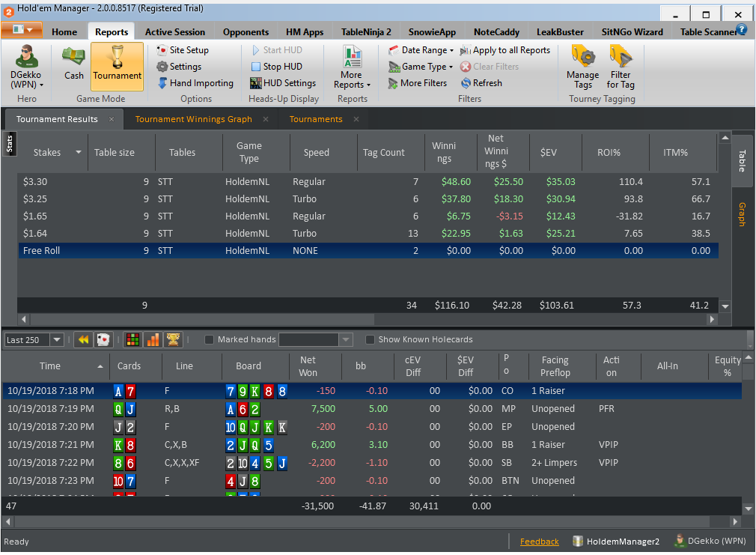Open the Tournament Winnings Graph tab

click(x=193, y=119)
